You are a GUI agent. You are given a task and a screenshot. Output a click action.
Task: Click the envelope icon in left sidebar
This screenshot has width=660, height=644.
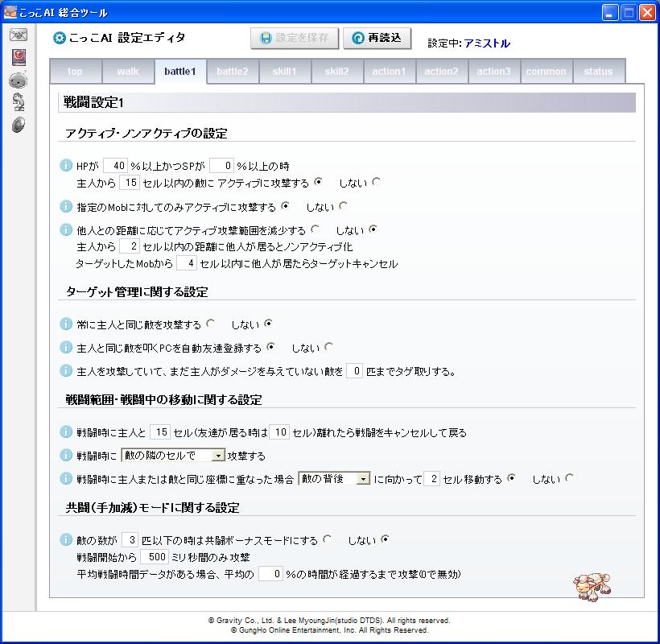click(x=18, y=35)
